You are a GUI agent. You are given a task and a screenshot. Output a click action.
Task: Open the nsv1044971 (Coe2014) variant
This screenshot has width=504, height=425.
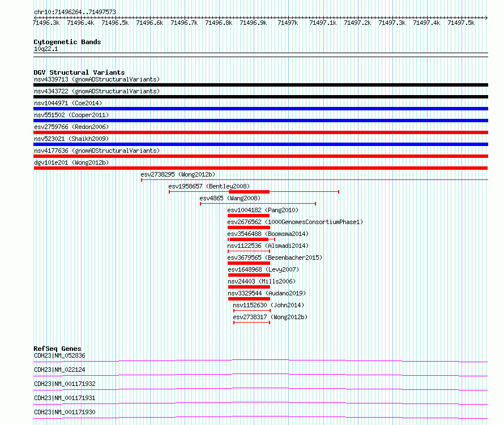click(x=68, y=103)
